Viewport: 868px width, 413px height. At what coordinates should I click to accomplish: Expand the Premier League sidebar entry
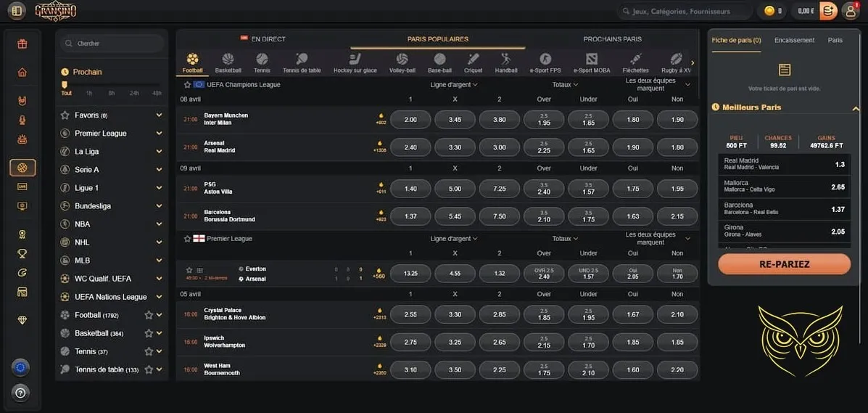[159, 134]
